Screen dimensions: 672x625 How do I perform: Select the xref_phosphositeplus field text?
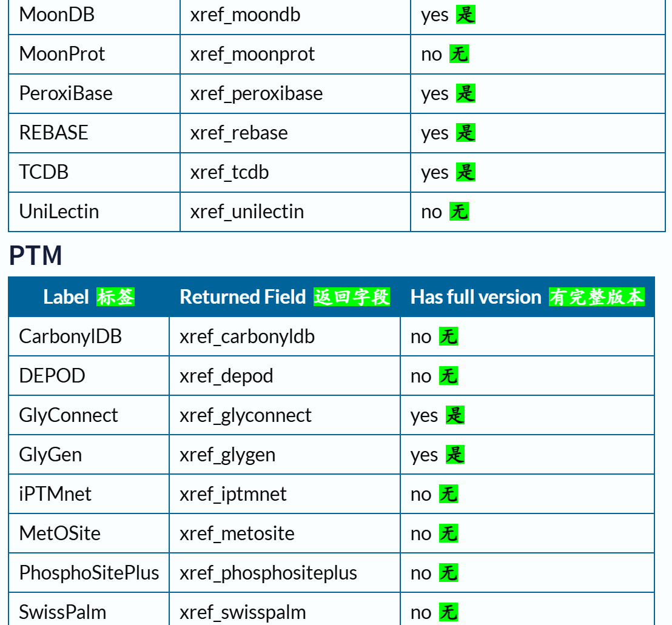[x=268, y=573]
